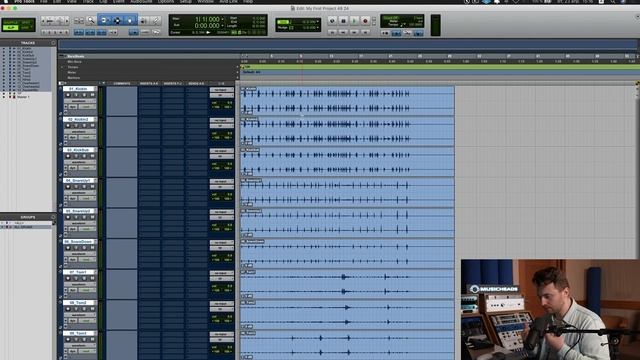Open the Window menu
This screenshot has width=640, height=360.
tap(205, 2)
